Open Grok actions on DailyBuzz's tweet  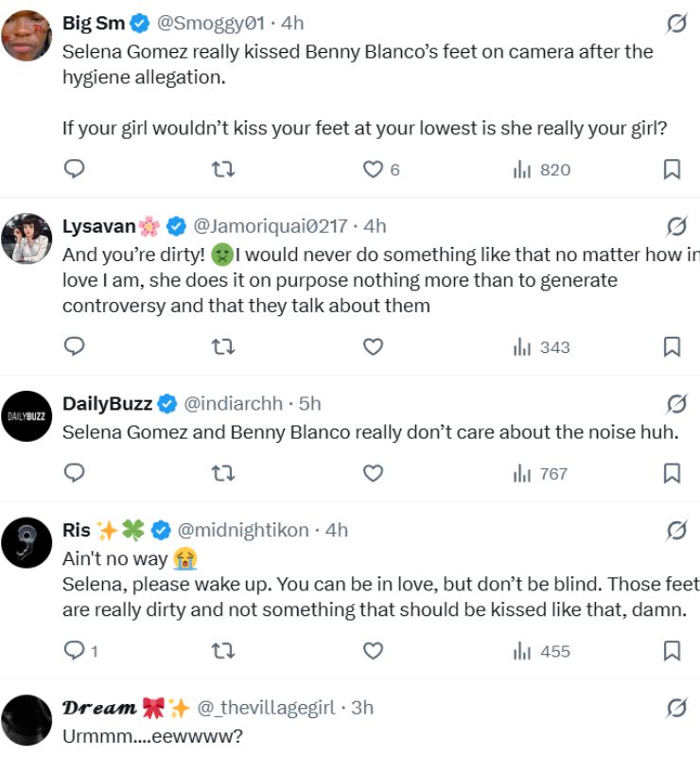[674, 402]
